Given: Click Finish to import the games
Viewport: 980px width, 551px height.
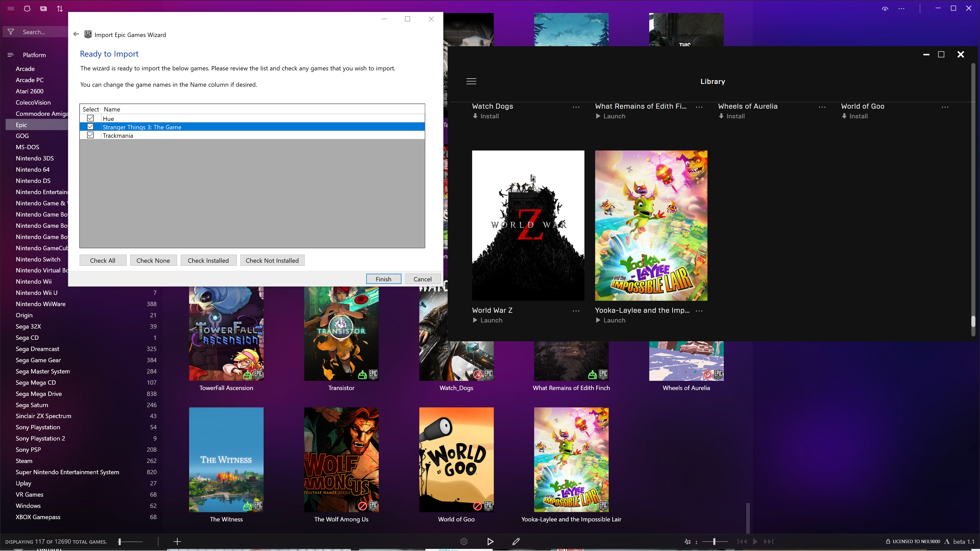Looking at the screenshot, I should pos(384,279).
